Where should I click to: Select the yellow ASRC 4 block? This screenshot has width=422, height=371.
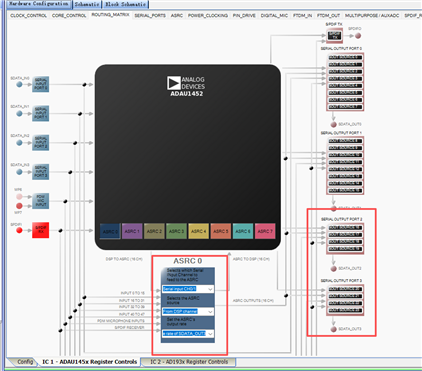tap(199, 231)
